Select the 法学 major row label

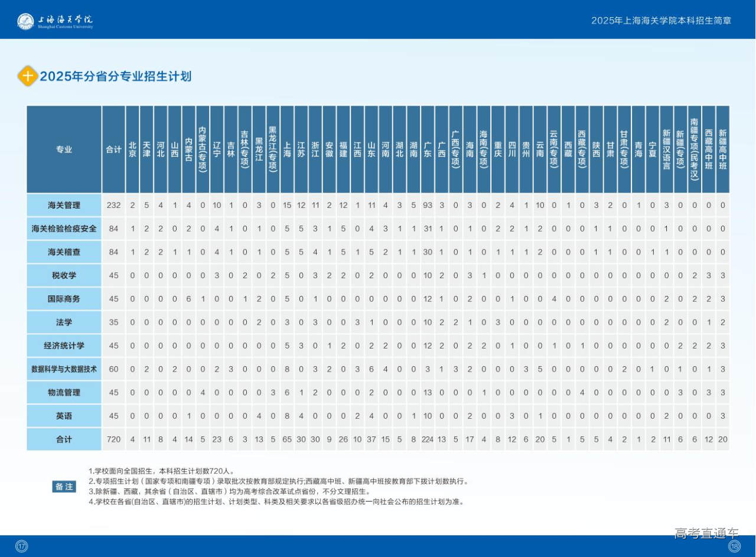(64, 322)
